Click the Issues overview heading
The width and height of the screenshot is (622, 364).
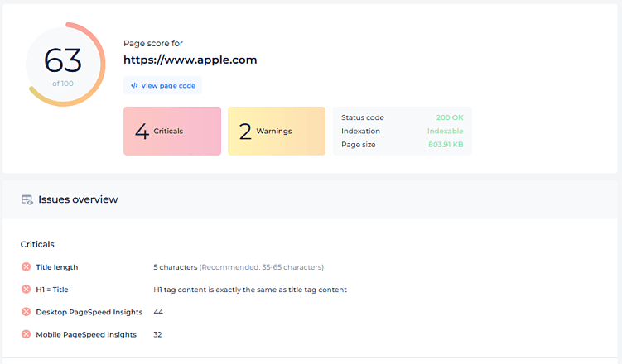(x=78, y=199)
